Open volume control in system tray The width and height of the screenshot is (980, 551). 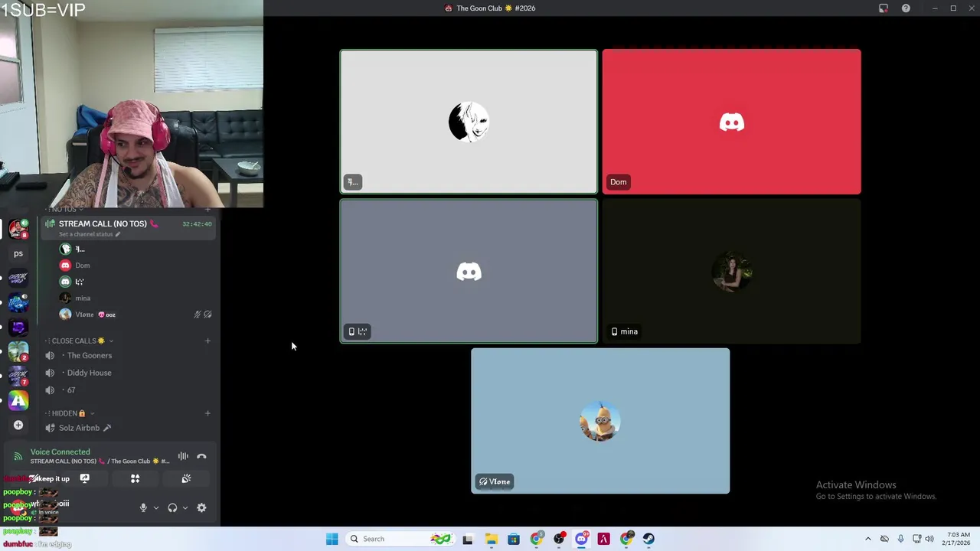(x=929, y=539)
